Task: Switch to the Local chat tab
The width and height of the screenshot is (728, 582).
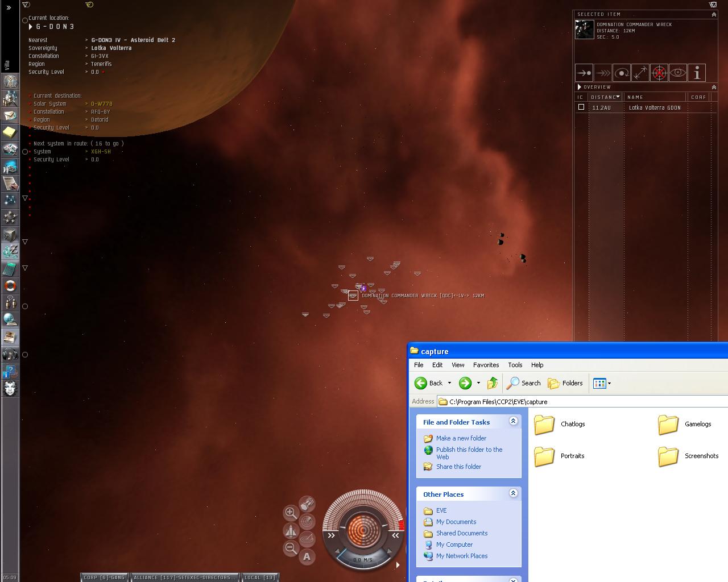Action: (x=260, y=577)
